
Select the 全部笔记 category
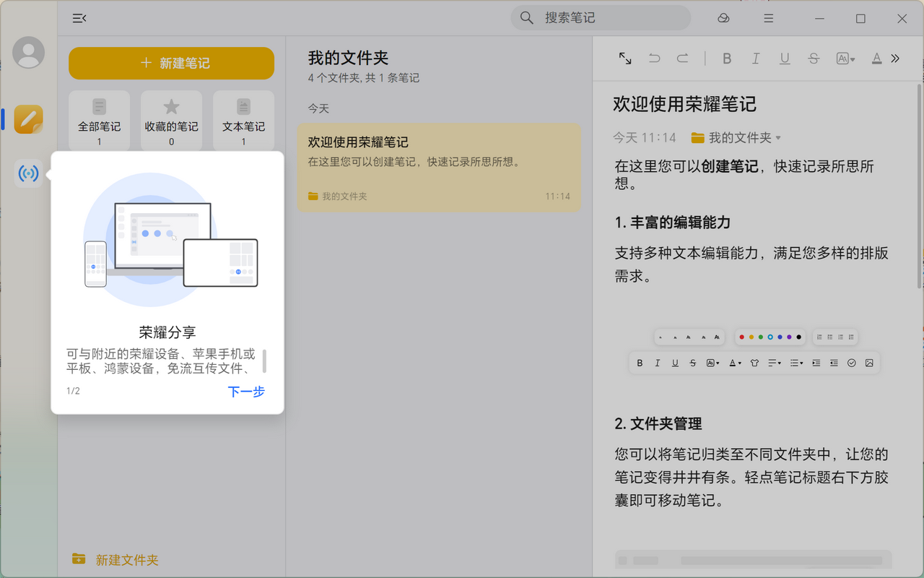(100, 121)
